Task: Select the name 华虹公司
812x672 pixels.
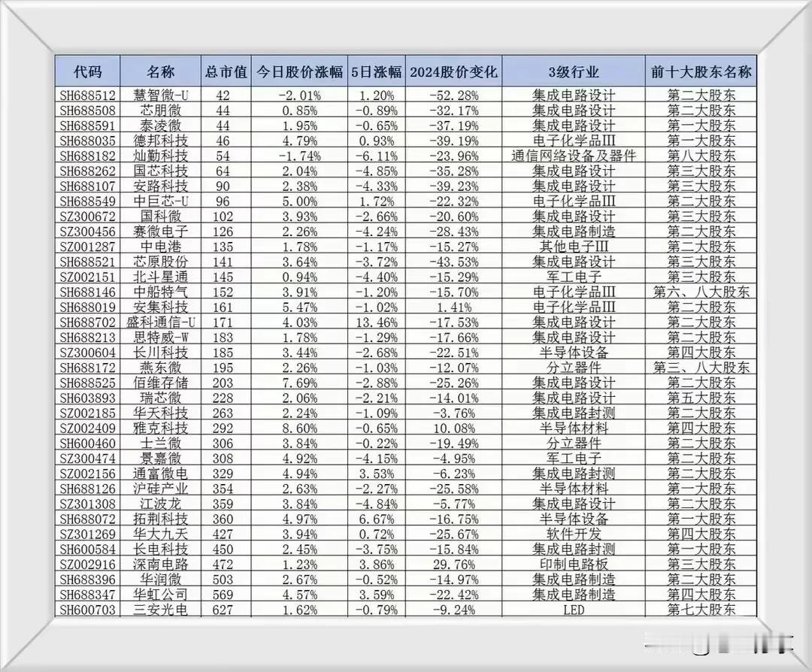Action: tap(161, 595)
